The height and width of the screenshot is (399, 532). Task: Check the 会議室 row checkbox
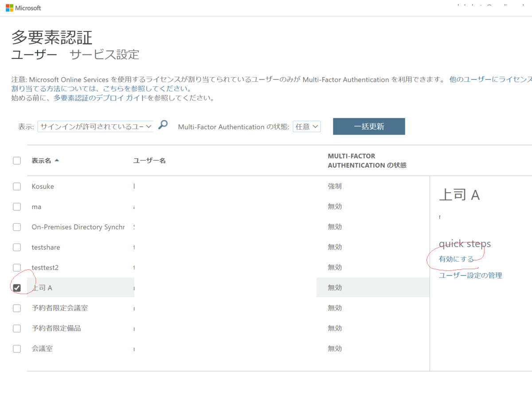pyautogui.click(x=16, y=349)
